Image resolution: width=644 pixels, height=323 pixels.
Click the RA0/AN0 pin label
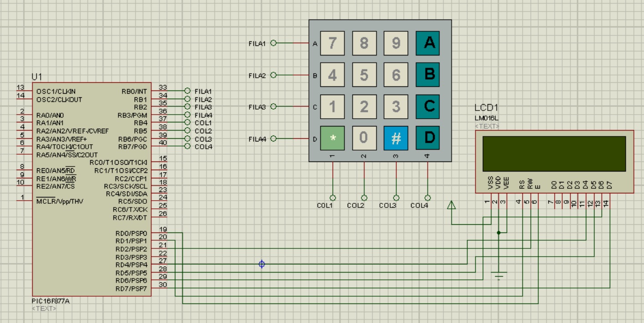pyautogui.click(x=50, y=115)
